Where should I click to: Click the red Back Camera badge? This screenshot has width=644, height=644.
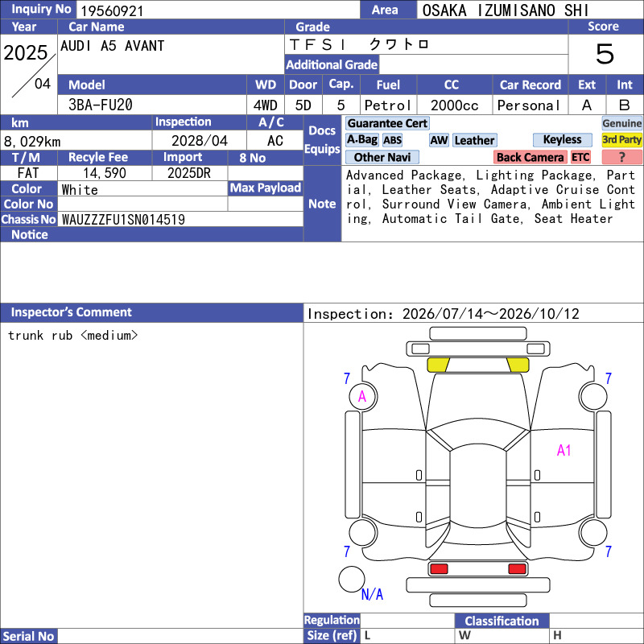530,157
